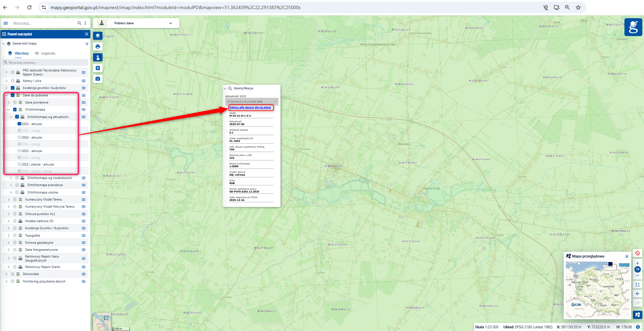
Task: Click the map layers toolbar icon
Action: [98, 36]
